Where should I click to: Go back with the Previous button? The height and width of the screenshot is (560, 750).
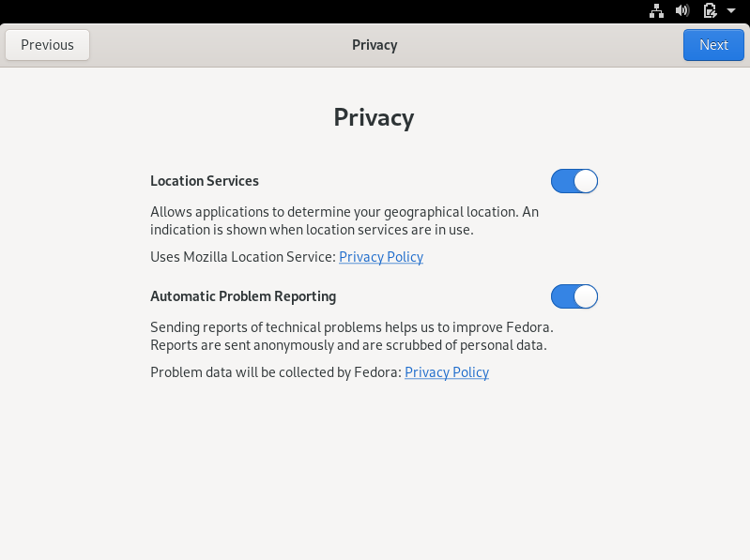(x=47, y=45)
